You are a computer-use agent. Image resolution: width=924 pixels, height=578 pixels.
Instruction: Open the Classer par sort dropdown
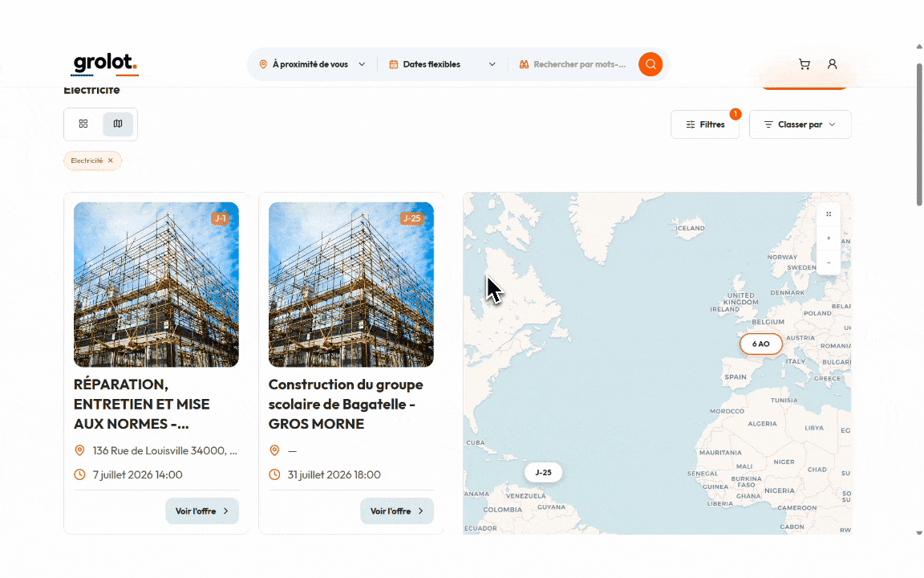click(800, 124)
